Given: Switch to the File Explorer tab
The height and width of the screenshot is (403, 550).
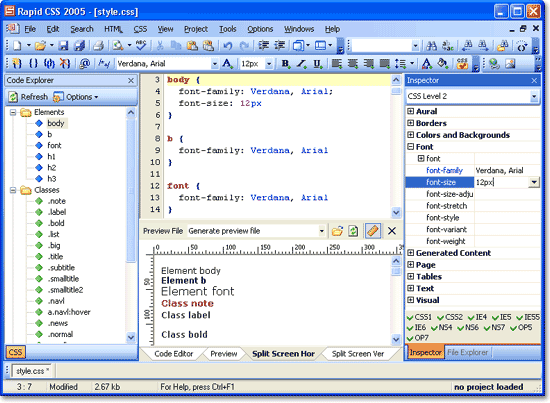Looking at the screenshot, I should (467, 352).
